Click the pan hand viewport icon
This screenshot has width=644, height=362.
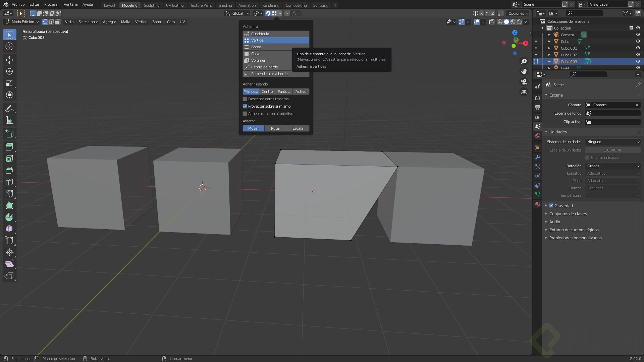pos(524,71)
